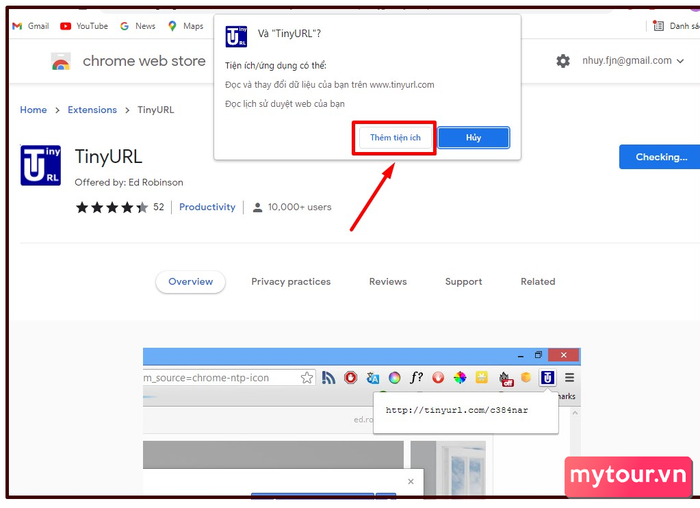Click the rainbow circle icon in preview toolbar

click(394, 378)
